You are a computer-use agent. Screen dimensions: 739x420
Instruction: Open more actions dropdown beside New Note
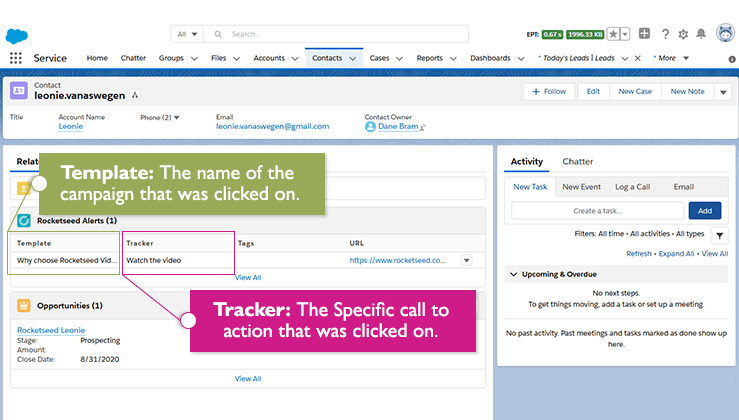pos(723,91)
